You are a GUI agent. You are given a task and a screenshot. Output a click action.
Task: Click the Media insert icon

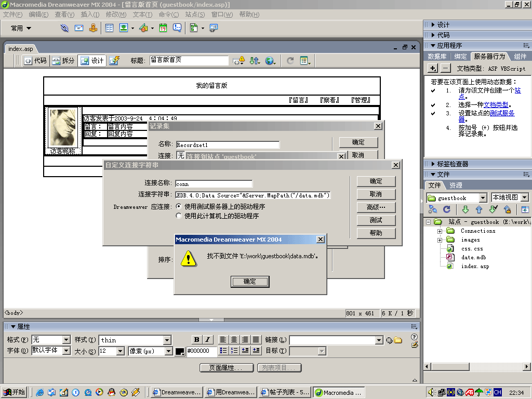[143, 28]
